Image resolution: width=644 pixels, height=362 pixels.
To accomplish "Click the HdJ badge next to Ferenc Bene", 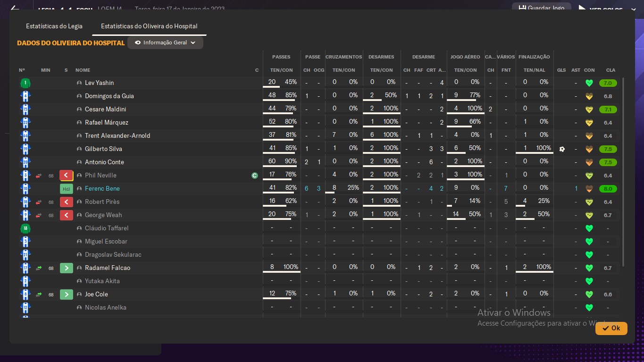I will [66, 189].
